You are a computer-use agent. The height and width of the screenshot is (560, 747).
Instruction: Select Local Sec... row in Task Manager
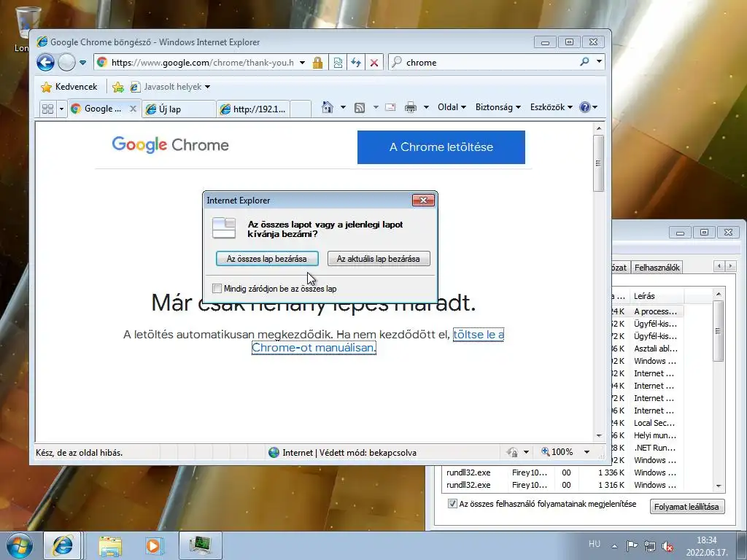click(653, 423)
